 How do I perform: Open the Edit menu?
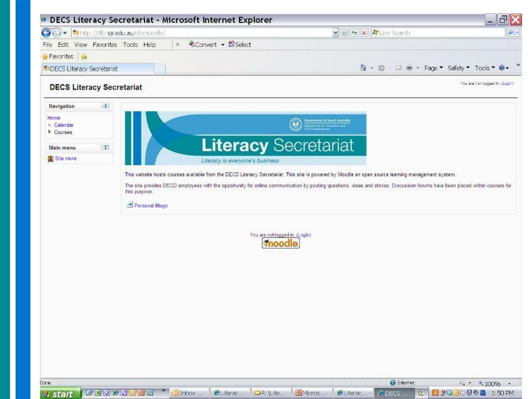[63, 45]
